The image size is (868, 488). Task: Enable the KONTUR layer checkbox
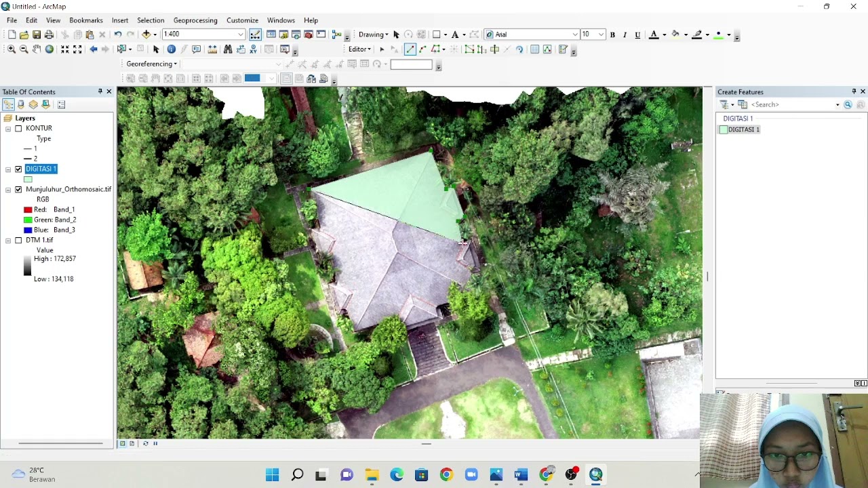(18, 128)
